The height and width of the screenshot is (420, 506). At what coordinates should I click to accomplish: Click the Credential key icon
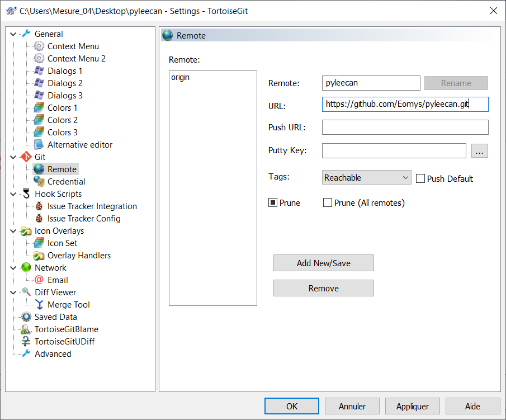click(x=39, y=181)
